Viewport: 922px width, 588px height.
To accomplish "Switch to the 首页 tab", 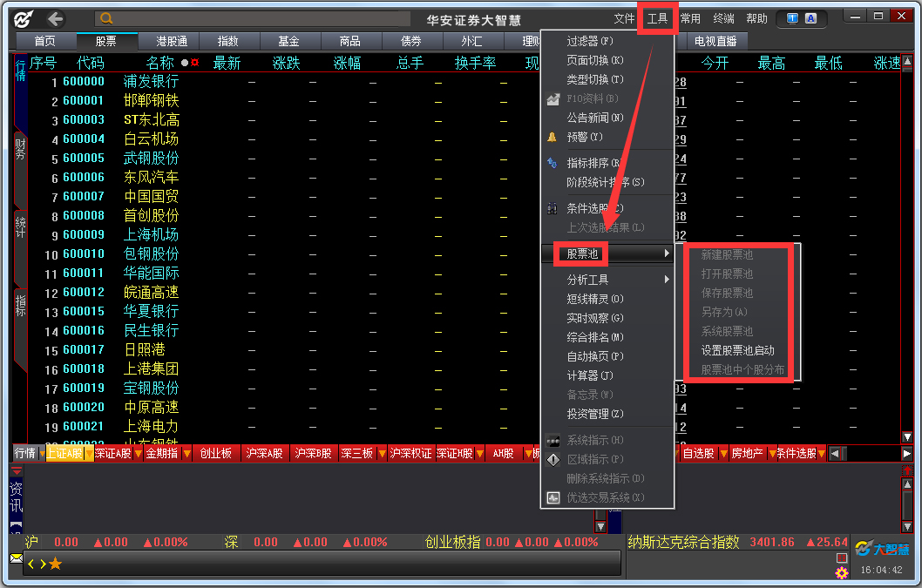I will click(x=45, y=41).
